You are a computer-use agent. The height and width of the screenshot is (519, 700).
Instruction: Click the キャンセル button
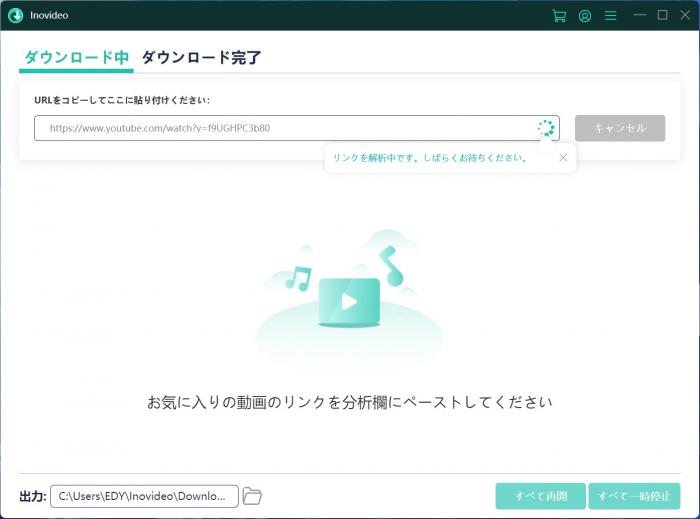click(x=620, y=128)
